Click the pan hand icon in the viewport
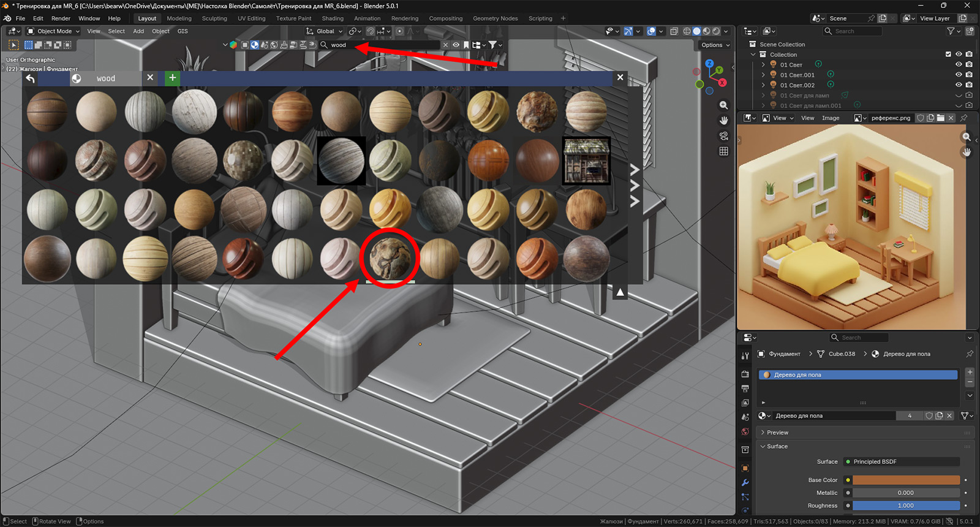Screen dimensions: 980x527 pyautogui.click(x=723, y=121)
